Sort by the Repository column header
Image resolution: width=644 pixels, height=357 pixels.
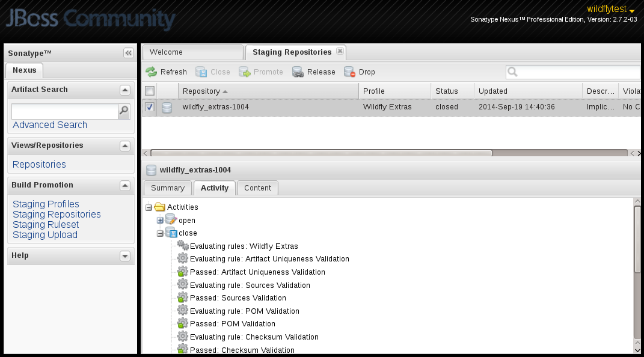tap(269, 91)
